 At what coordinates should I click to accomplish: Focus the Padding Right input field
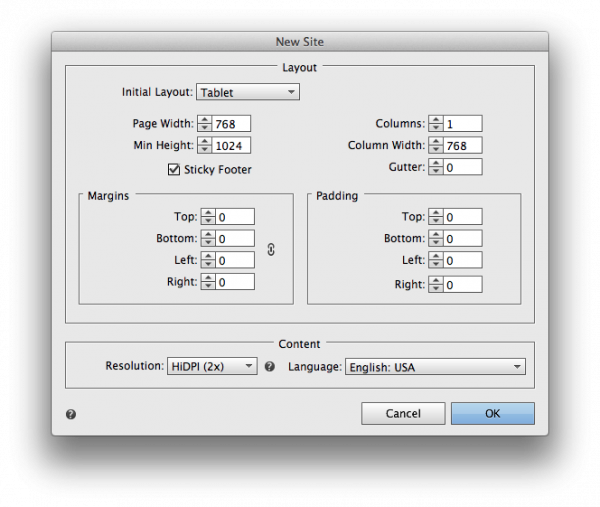pos(463,285)
